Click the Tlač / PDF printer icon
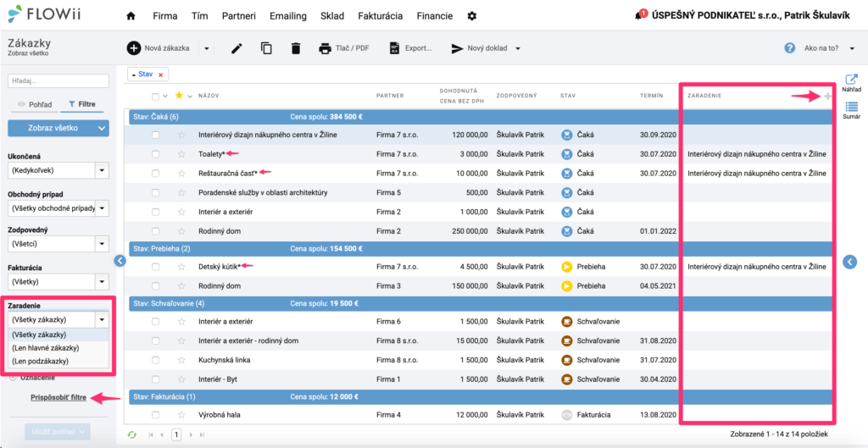The width and height of the screenshot is (868, 448). [x=325, y=48]
